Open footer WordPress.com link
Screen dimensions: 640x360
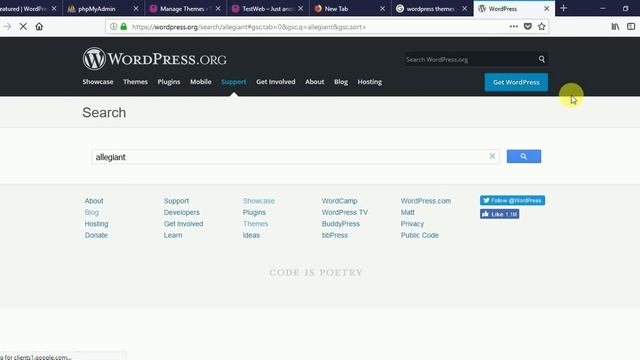click(x=426, y=201)
